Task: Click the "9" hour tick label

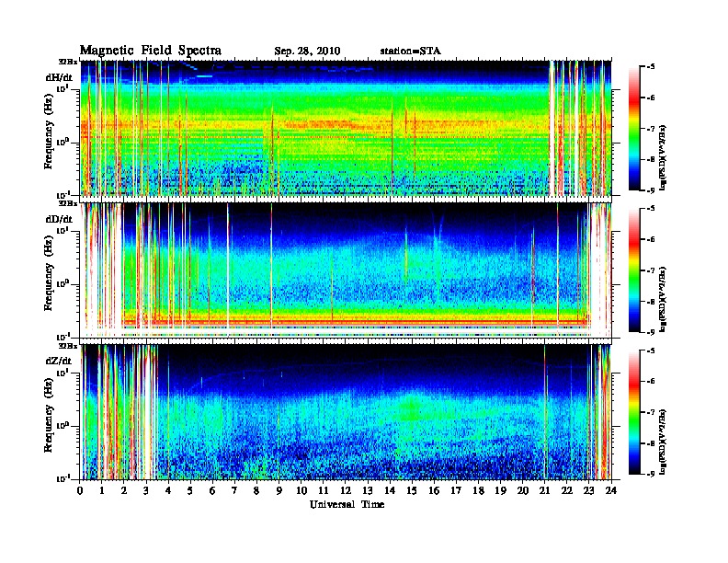Action: click(279, 490)
